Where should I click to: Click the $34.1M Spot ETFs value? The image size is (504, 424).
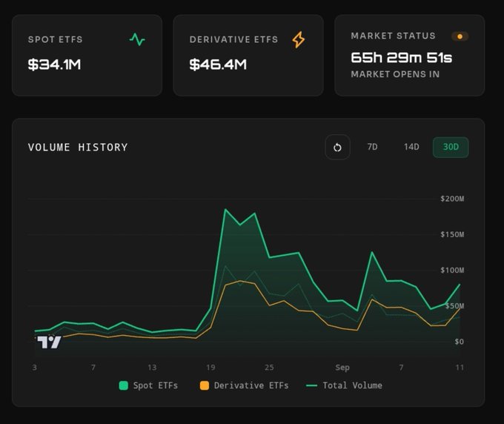point(54,64)
